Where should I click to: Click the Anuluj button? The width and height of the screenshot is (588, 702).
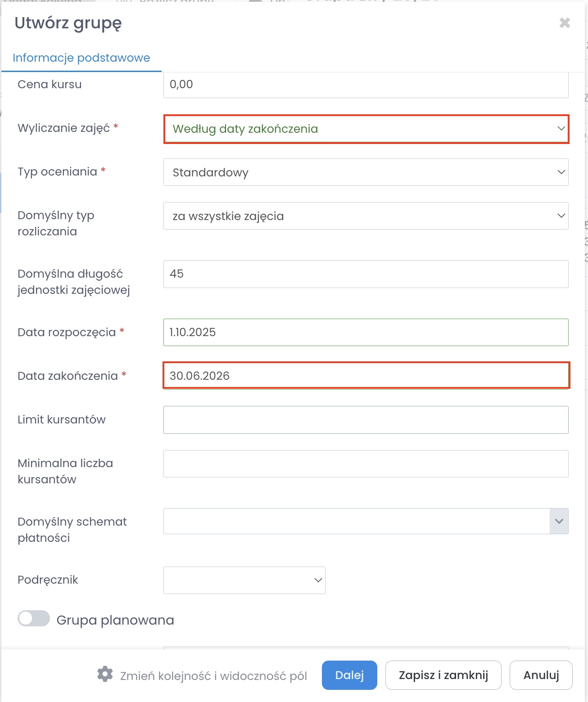(x=541, y=675)
